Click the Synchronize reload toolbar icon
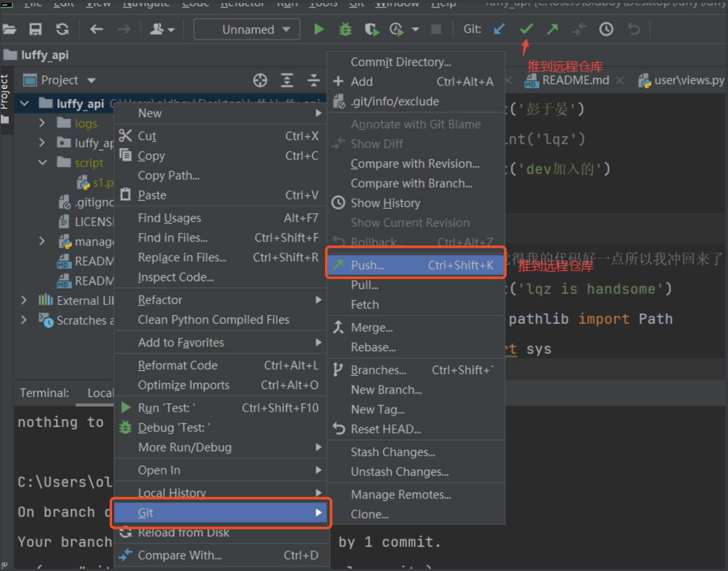 62,29
